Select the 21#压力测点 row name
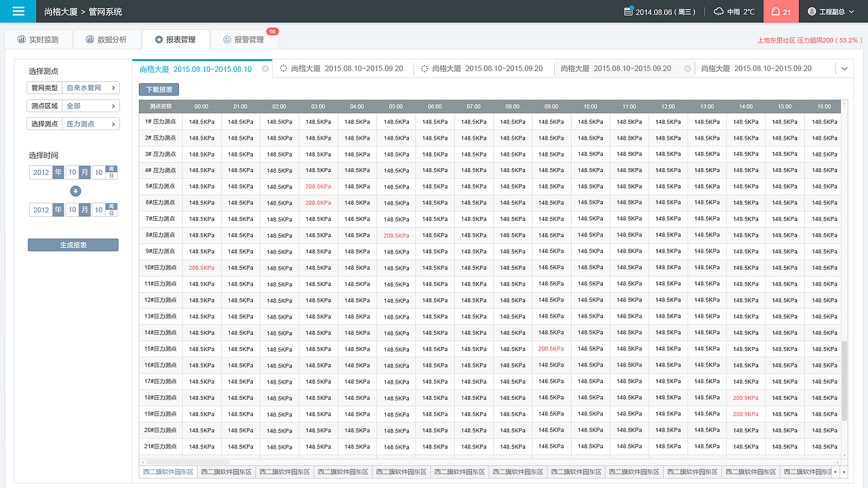 point(161,447)
